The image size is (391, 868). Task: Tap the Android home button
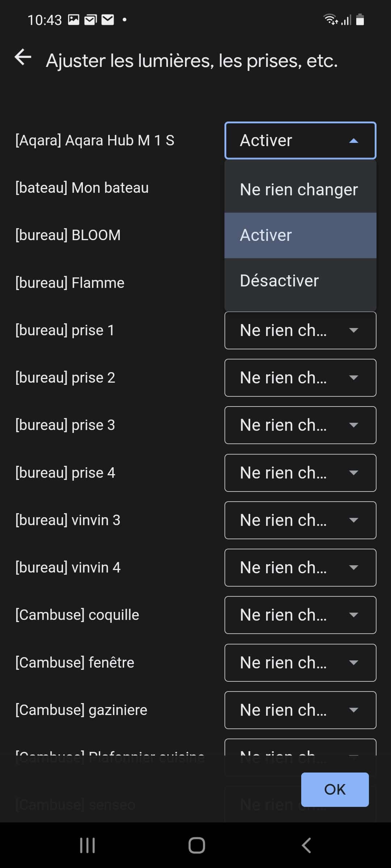(x=197, y=845)
